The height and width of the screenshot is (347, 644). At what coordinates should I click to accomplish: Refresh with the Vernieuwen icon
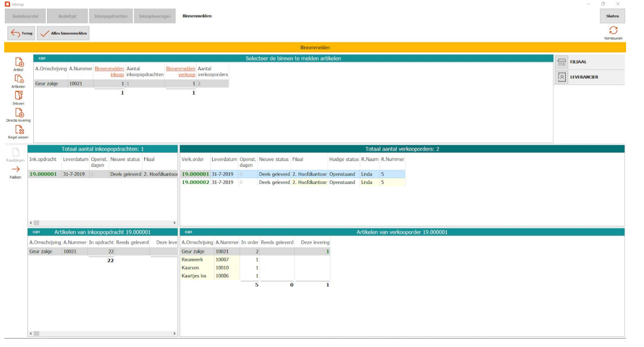point(613,31)
